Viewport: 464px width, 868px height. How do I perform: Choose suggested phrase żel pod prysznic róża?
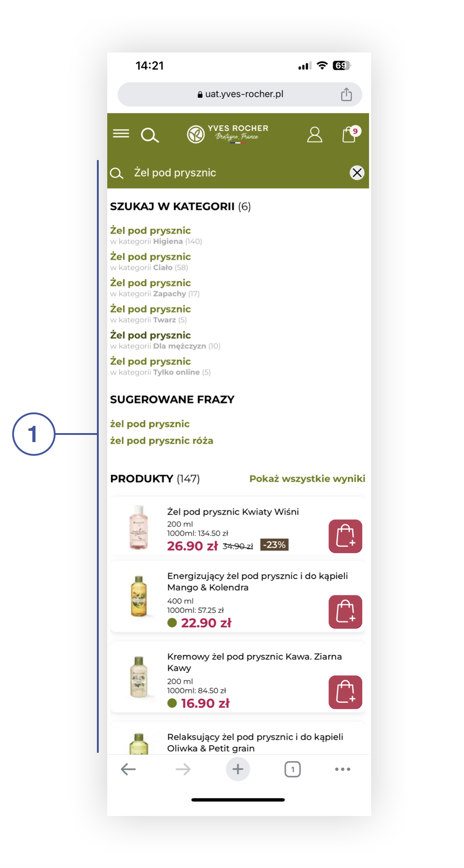tap(162, 441)
